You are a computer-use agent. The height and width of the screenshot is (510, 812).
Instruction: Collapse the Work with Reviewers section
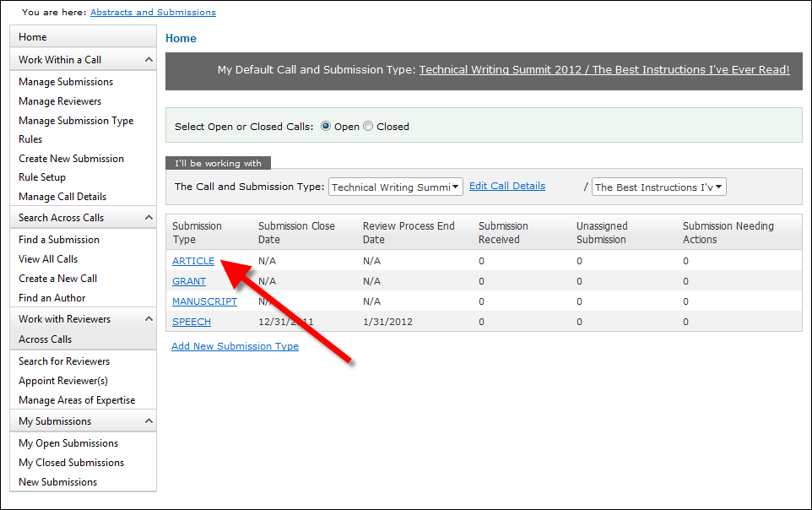tap(149, 319)
